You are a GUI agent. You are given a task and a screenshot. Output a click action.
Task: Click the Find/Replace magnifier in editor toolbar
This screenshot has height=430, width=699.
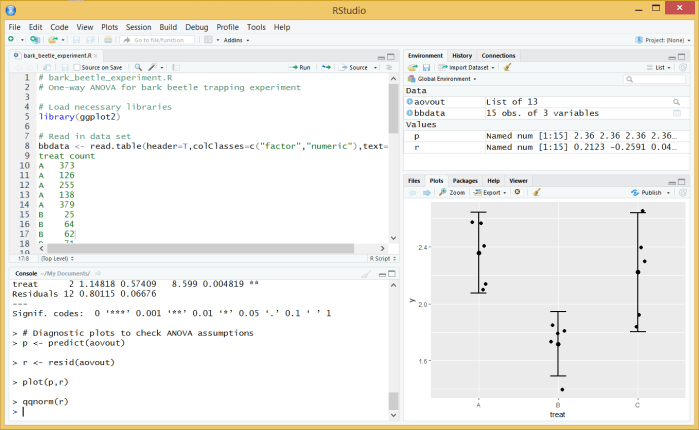[138, 67]
